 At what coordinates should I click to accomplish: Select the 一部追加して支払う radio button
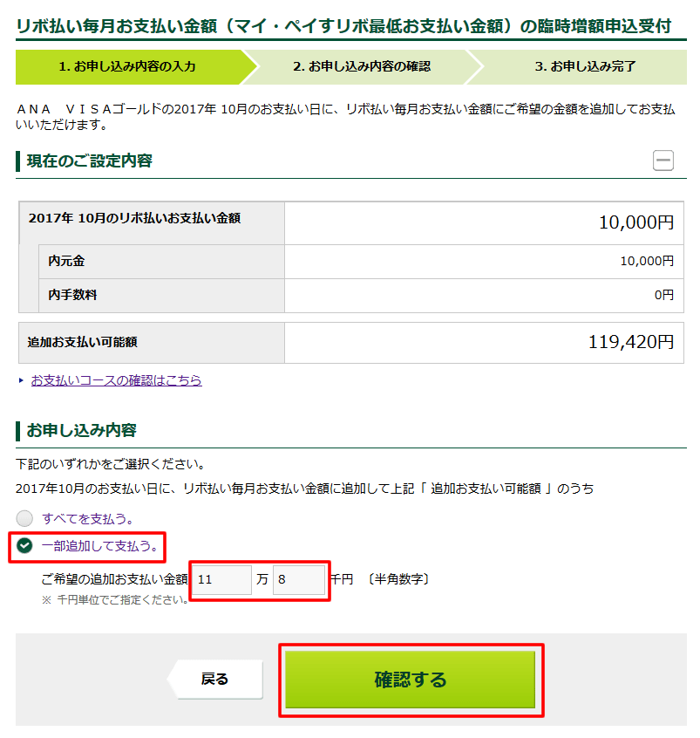[x=24, y=546]
